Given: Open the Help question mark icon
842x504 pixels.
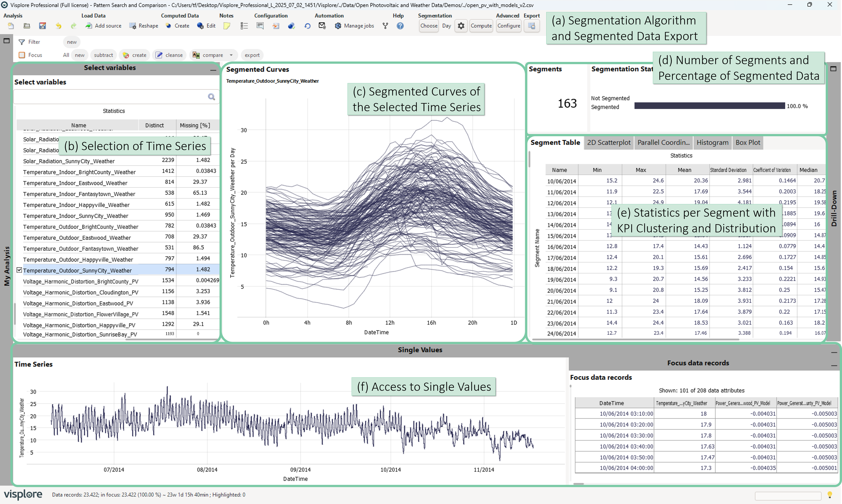Looking at the screenshot, I should (400, 26).
